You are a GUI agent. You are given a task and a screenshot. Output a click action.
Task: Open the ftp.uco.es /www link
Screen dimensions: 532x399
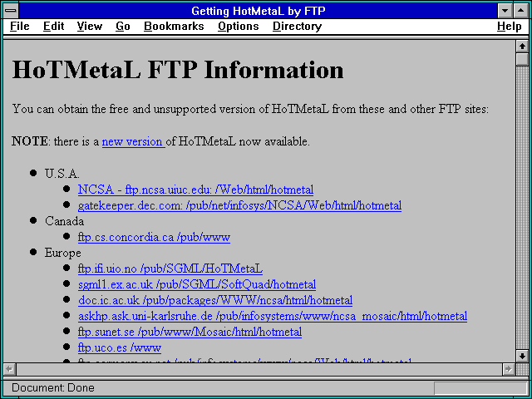coord(120,347)
